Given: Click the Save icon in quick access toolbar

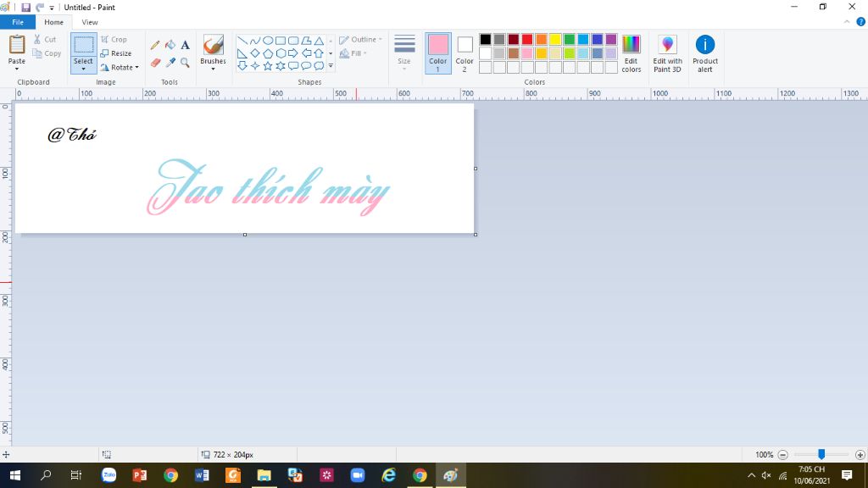Looking at the screenshot, I should pos(25,7).
